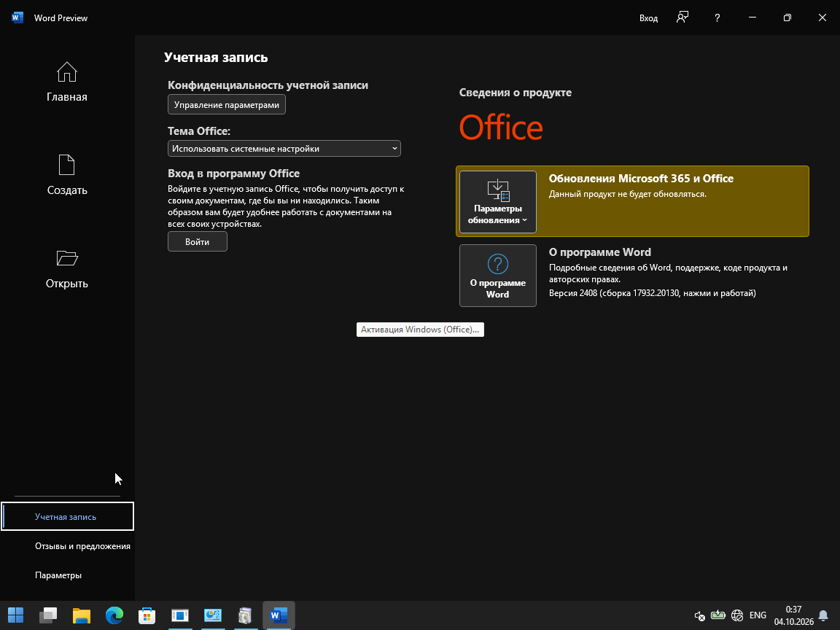840x630 pixels.
Task: Open Microsoft Store from the taskbar
Action: (147, 615)
